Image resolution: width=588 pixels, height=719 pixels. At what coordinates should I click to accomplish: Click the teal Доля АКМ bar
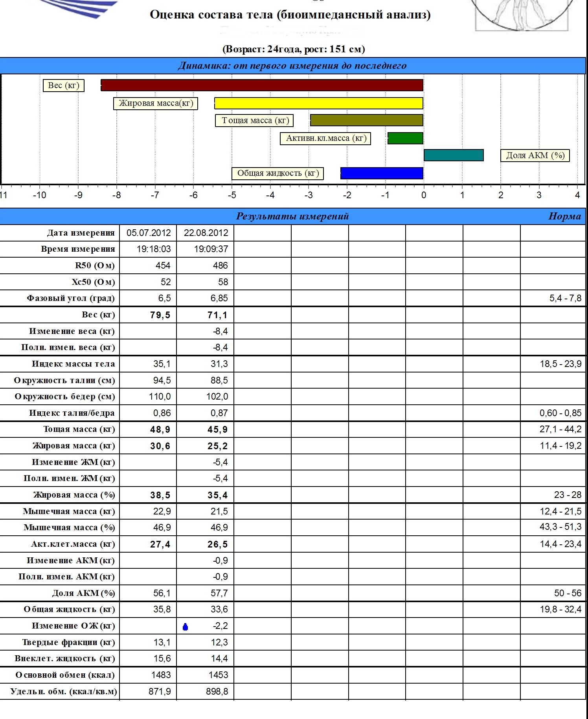(454, 155)
